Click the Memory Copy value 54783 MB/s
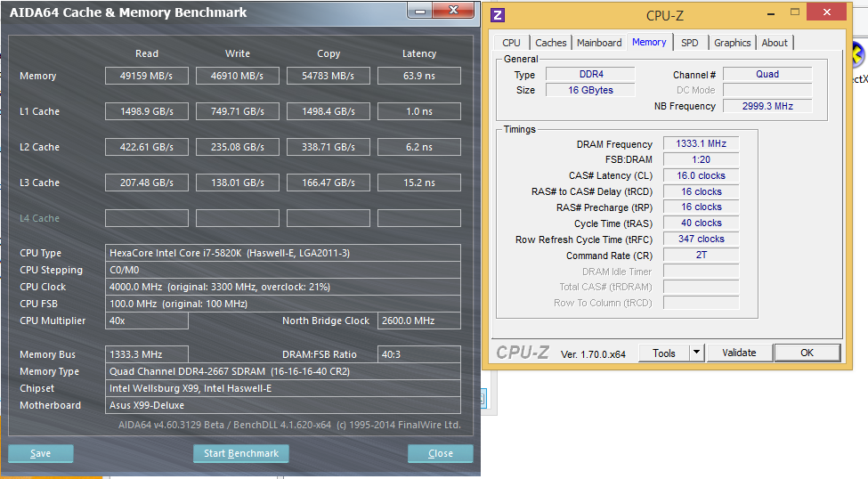Screen dimensions: 868x479 pos(329,76)
